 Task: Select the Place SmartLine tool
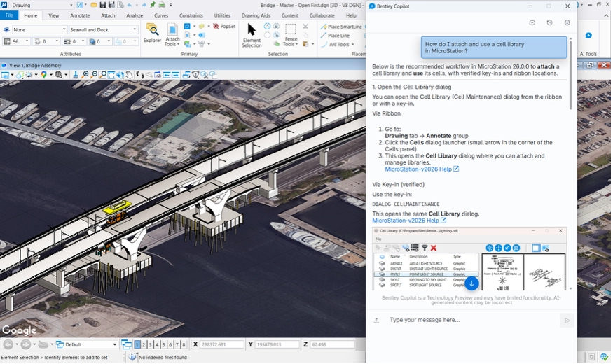(341, 27)
